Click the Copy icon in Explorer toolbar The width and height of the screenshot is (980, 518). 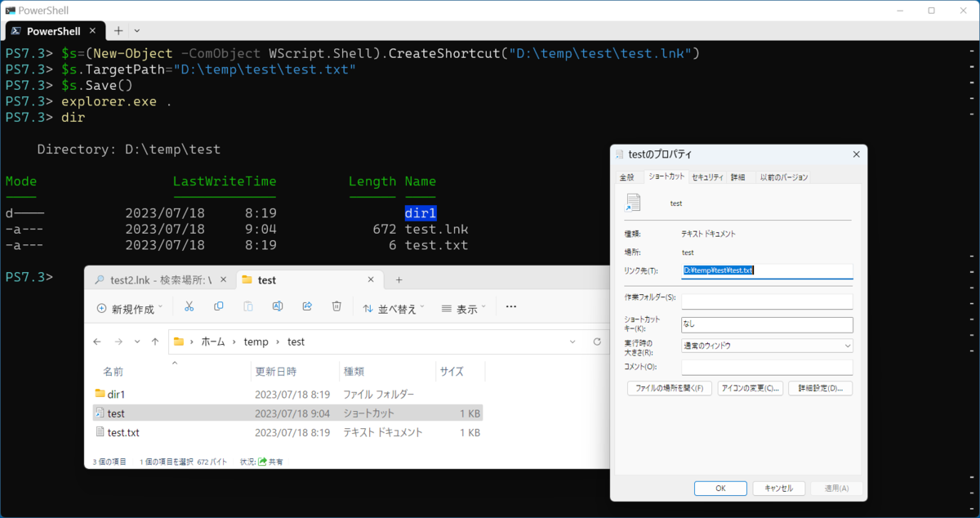218,306
